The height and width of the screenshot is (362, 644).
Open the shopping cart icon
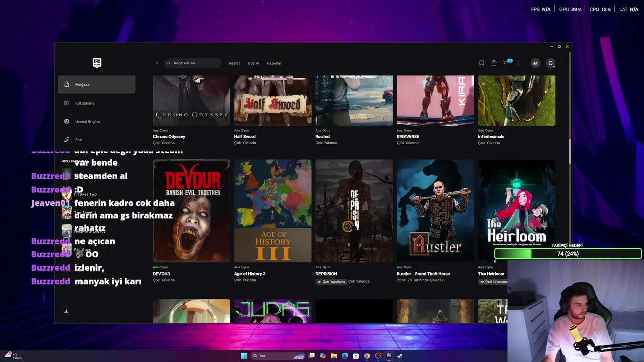506,63
